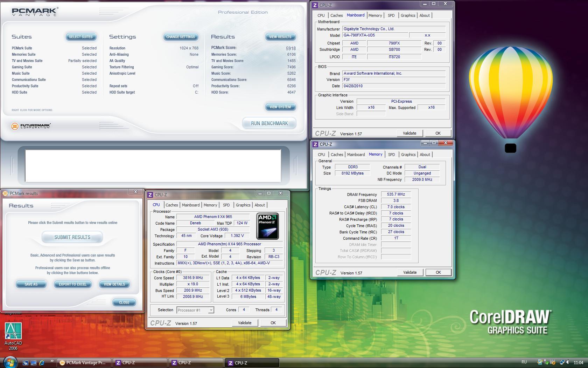
Task: Open the Graphics tab in the bottom CPU-Z window
Action: (x=243, y=205)
